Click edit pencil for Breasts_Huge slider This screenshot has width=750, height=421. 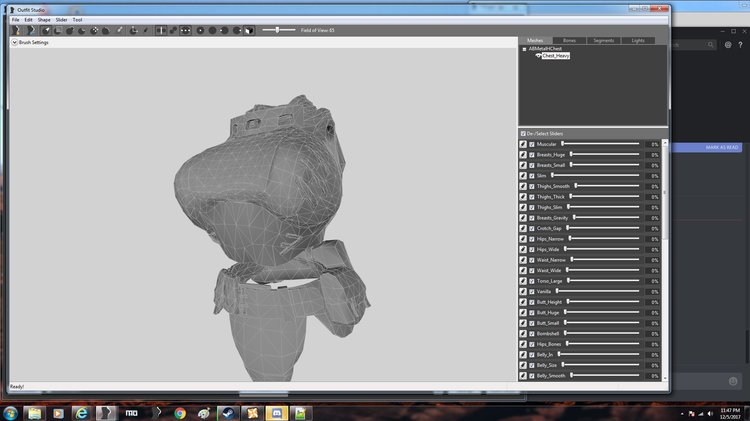523,155
